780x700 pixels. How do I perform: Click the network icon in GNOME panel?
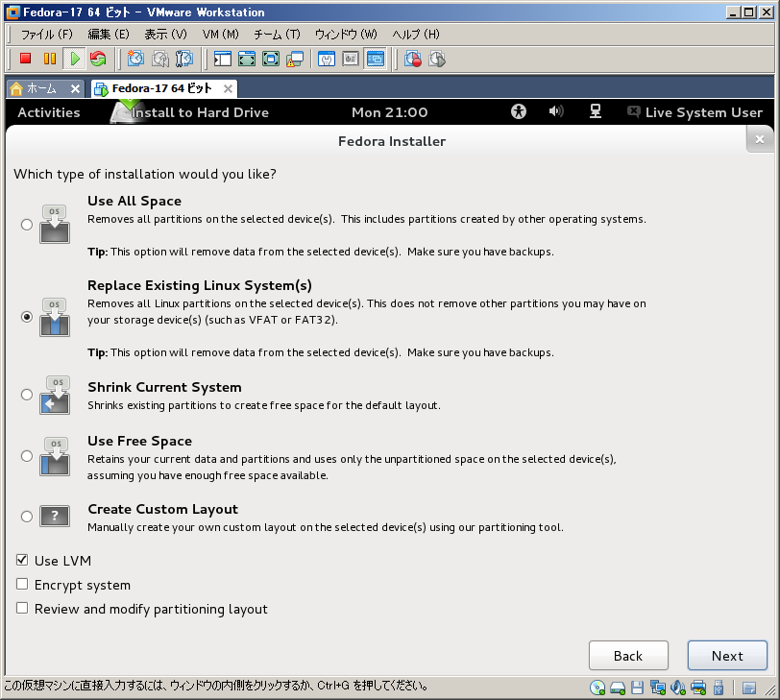tap(596, 112)
